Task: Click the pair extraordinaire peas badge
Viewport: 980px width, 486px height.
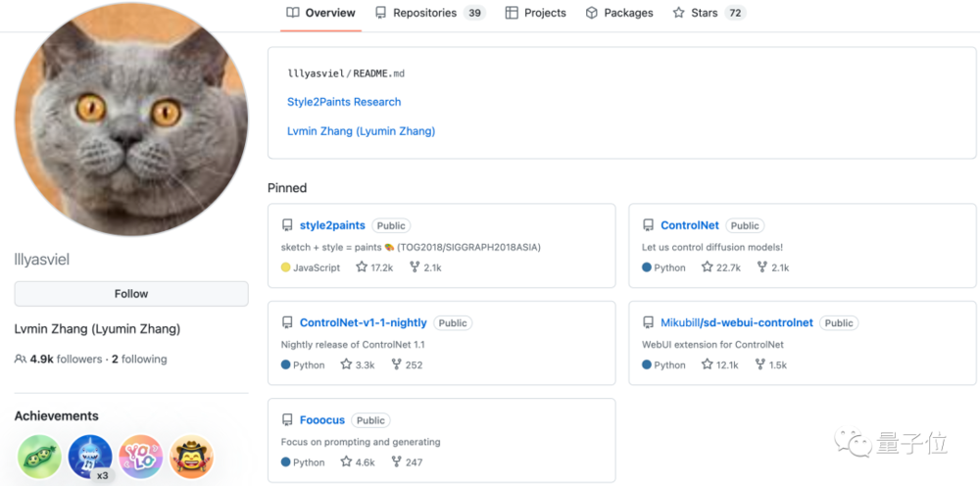Action: coord(39,457)
